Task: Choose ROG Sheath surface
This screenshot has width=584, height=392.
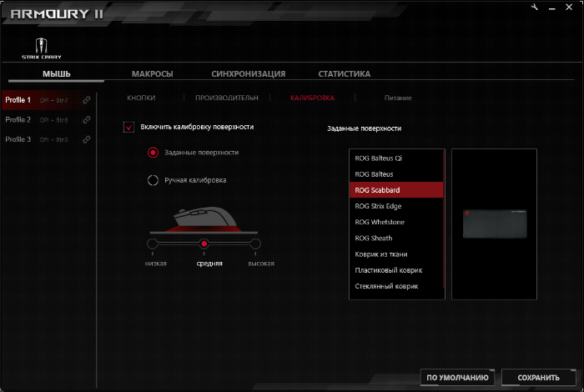Action: (x=396, y=239)
